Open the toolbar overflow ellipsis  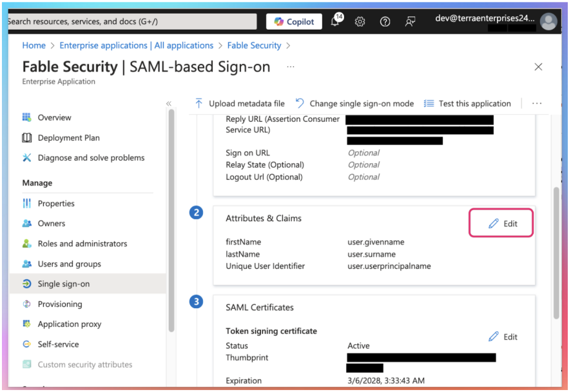[537, 103]
